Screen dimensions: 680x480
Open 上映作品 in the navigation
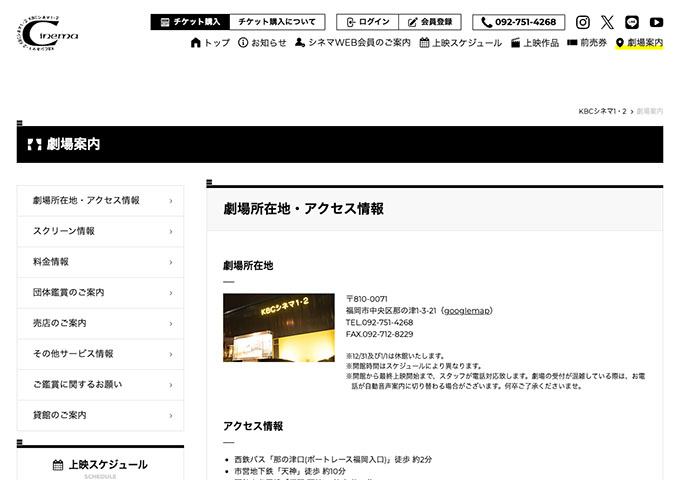(535, 42)
